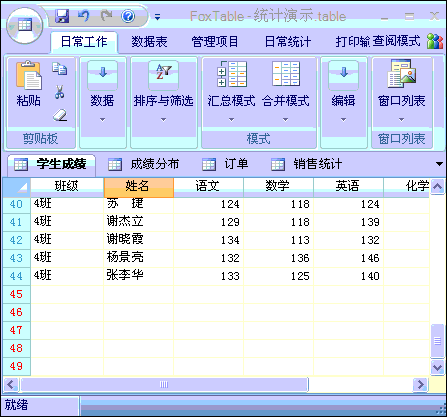Switch to the 日常统计 ribbon tab
Image resolution: width=447 pixels, height=417 pixels.
coord(288,42)
